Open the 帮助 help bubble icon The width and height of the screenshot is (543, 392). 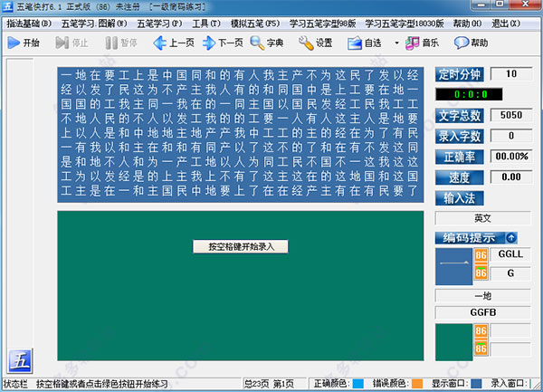[x=462, y=43]
